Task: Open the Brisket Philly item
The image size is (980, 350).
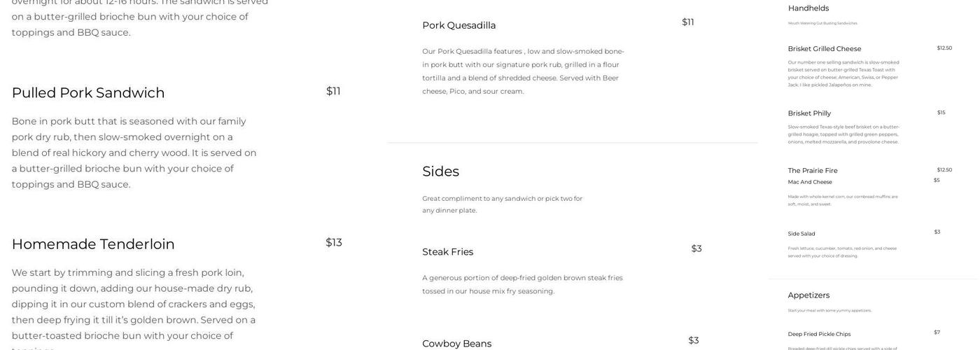Action: 809,113
